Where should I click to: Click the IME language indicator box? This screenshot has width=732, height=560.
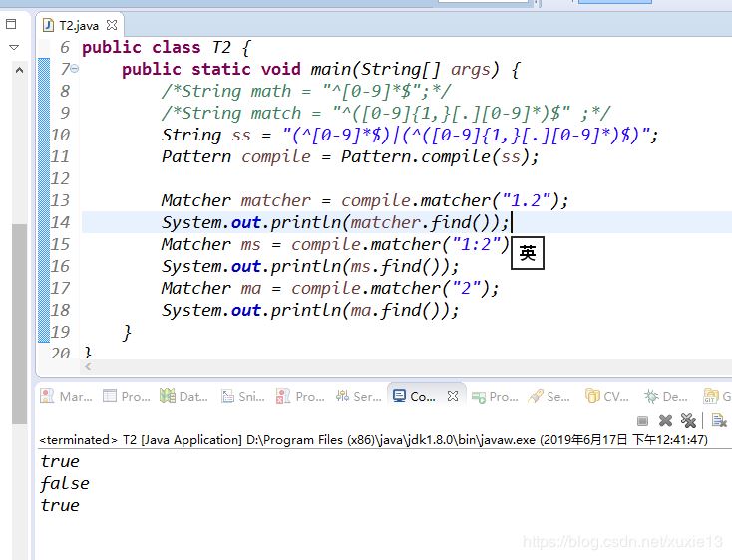coord(528,254)
